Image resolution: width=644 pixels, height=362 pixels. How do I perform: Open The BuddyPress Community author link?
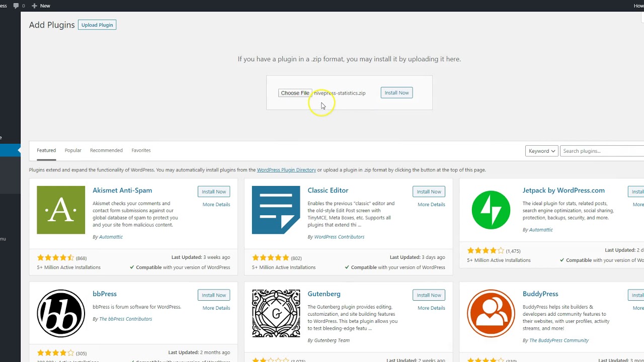(x=559, y=340)
